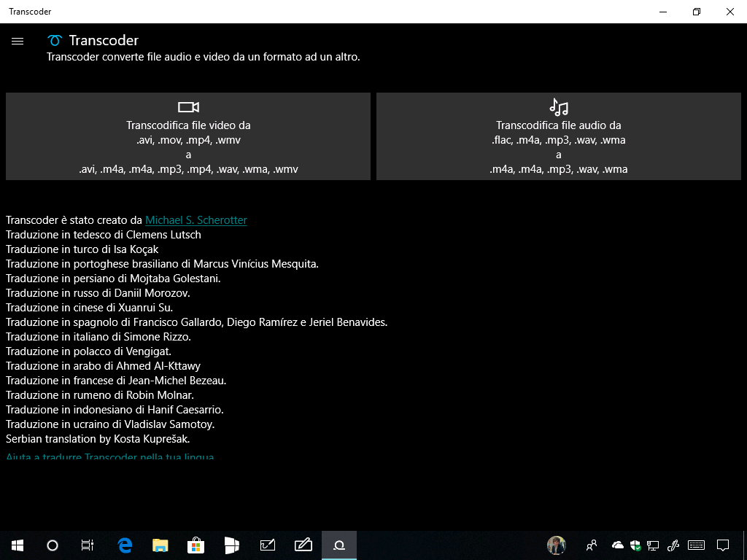Open the hamburger navigation menu
The image size is (747, 560).
pos(18,41)
